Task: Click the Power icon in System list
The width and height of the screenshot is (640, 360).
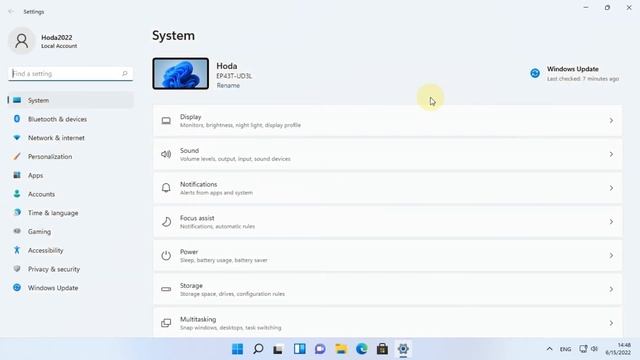Action: click(166, 256)
